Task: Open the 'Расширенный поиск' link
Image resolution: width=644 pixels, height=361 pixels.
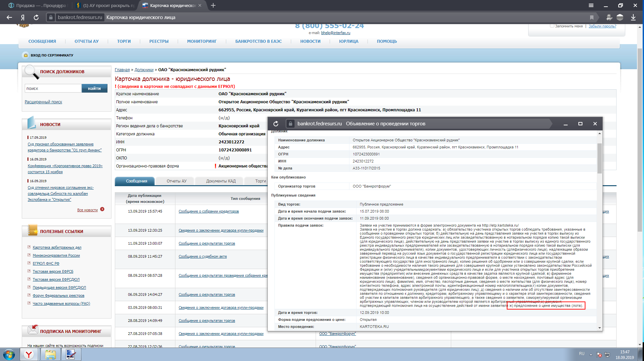Action: click(44, 102)
